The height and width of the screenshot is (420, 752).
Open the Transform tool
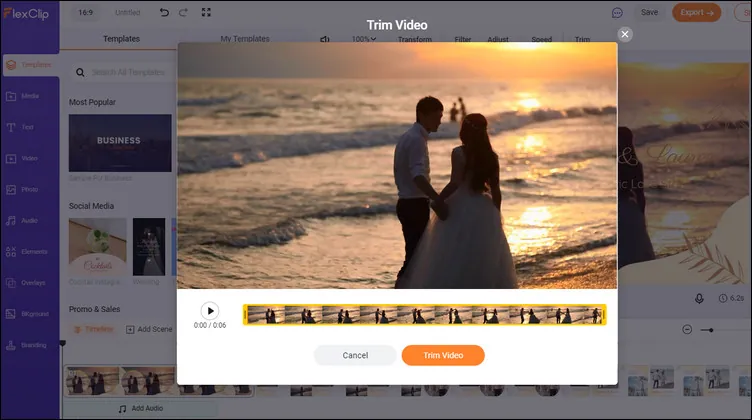click(414, 39)
